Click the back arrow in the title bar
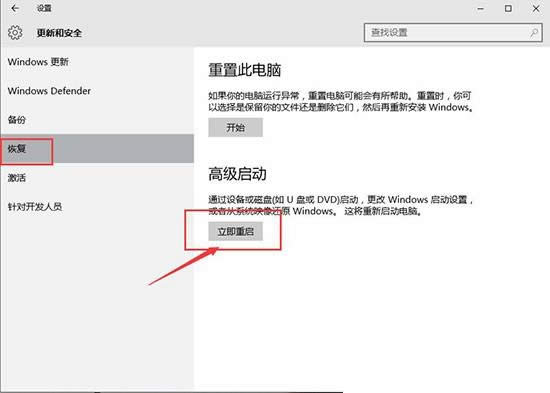 15,8
